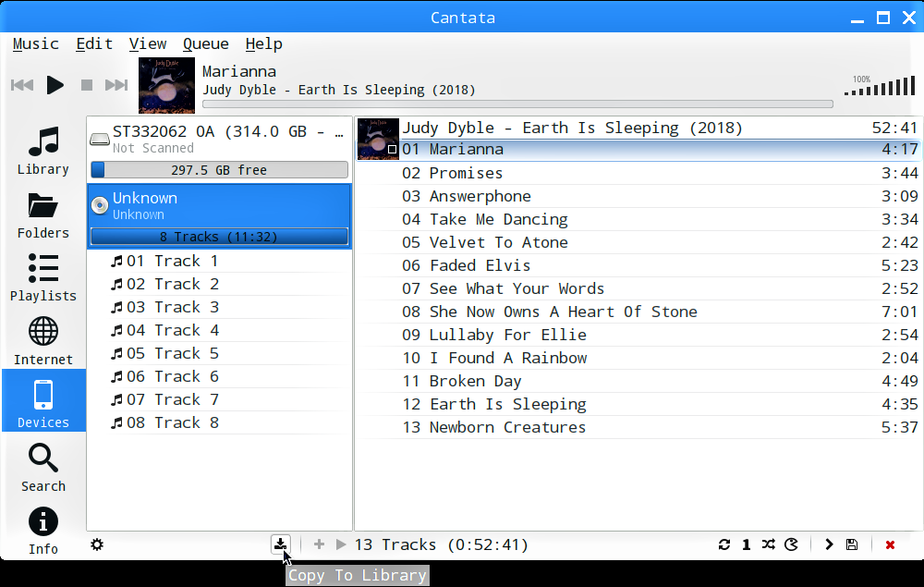
Task: Select CD track 05 Track 5
Action: pos(219,354)
